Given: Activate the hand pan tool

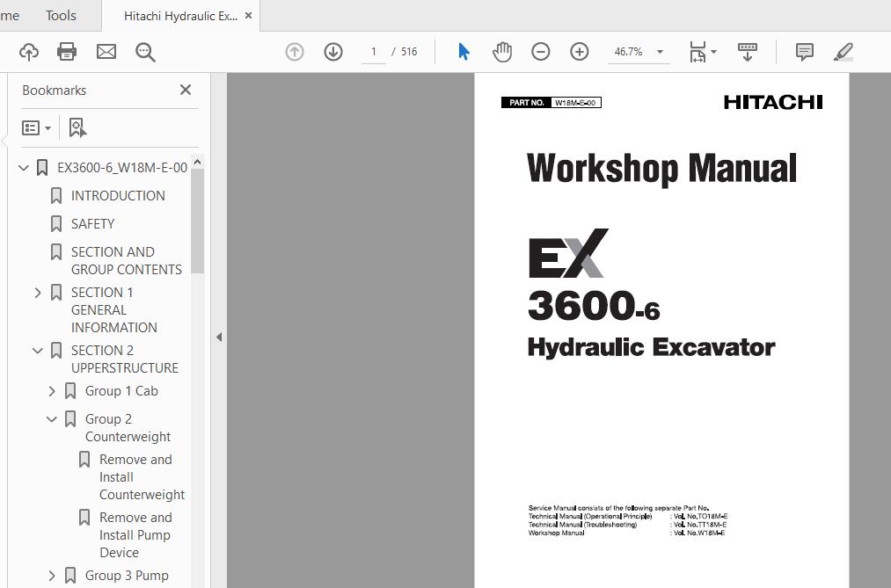Looking at the screenshot, I should (502, 52).
